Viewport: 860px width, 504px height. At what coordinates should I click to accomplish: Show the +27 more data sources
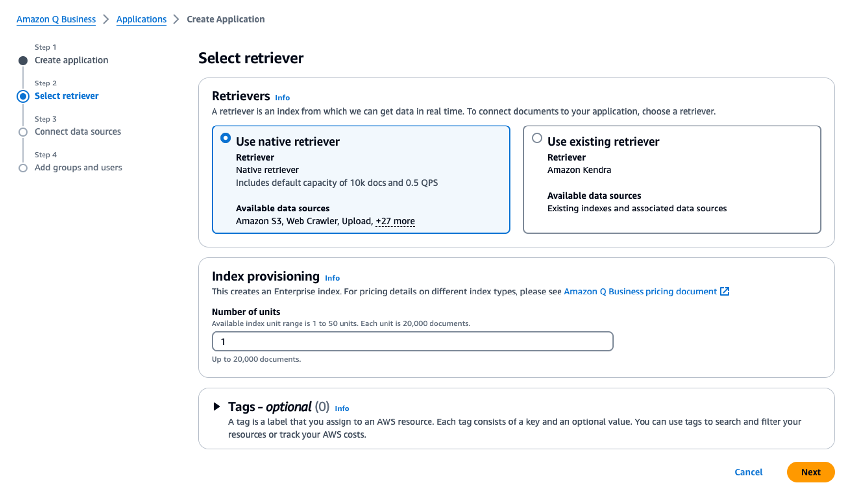(x=395, y=221)
